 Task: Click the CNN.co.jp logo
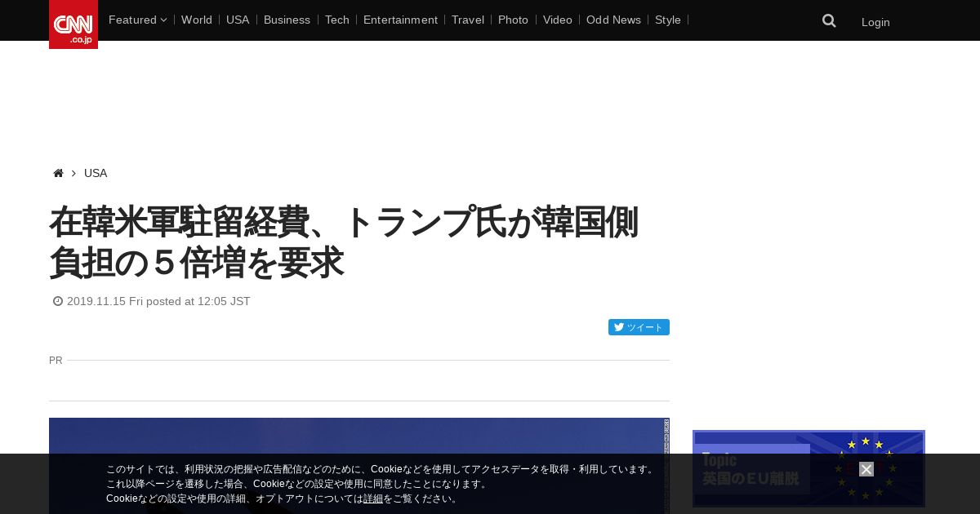pyautogui.click(x=73, y=24)
